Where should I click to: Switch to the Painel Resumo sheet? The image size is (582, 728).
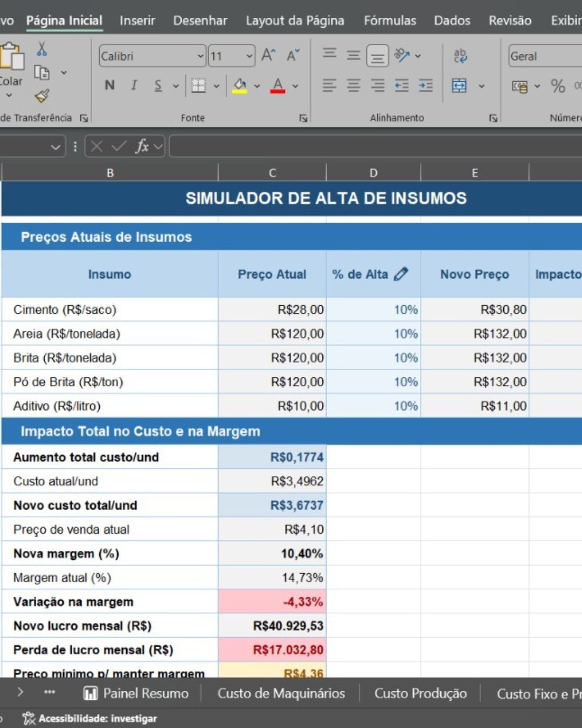(x=136, y=693)
